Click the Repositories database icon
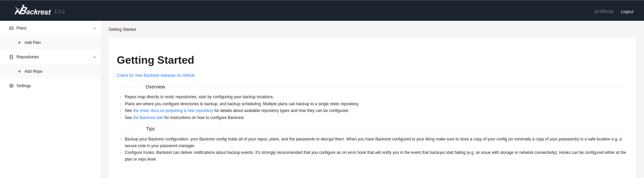The image size is (644, 178). click(x=11, y=57)
